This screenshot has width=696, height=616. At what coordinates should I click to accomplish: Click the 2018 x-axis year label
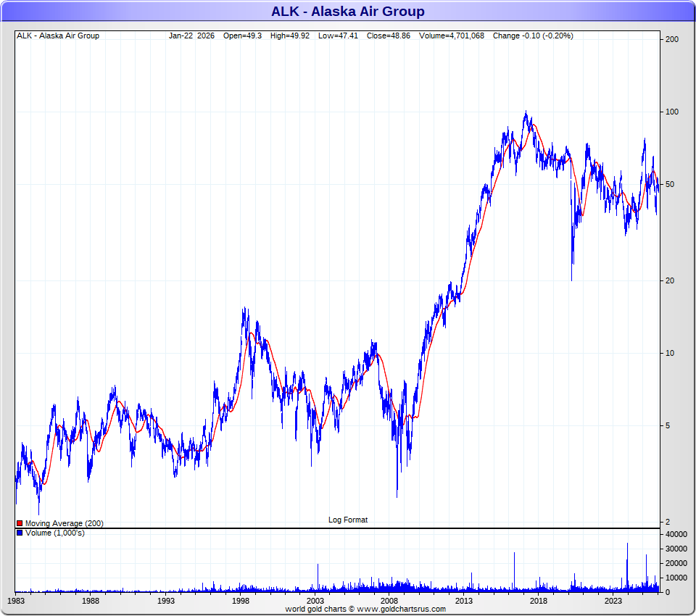(539, 601)
